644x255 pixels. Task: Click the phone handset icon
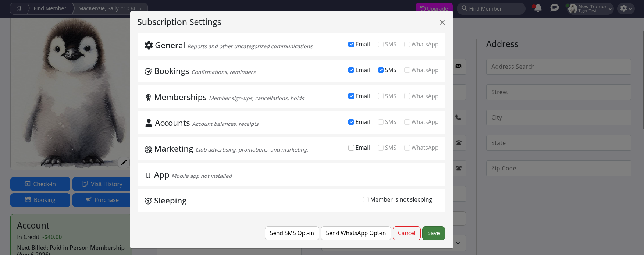coord(458,118)
